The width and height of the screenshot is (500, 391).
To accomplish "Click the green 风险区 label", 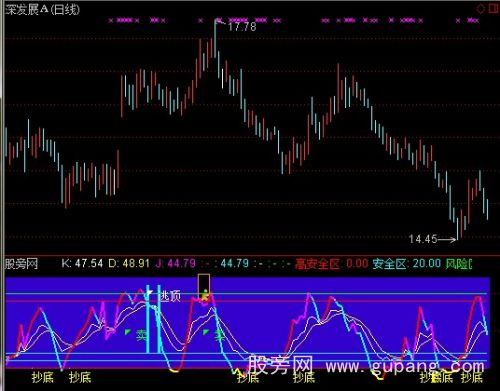I will 459,264.
